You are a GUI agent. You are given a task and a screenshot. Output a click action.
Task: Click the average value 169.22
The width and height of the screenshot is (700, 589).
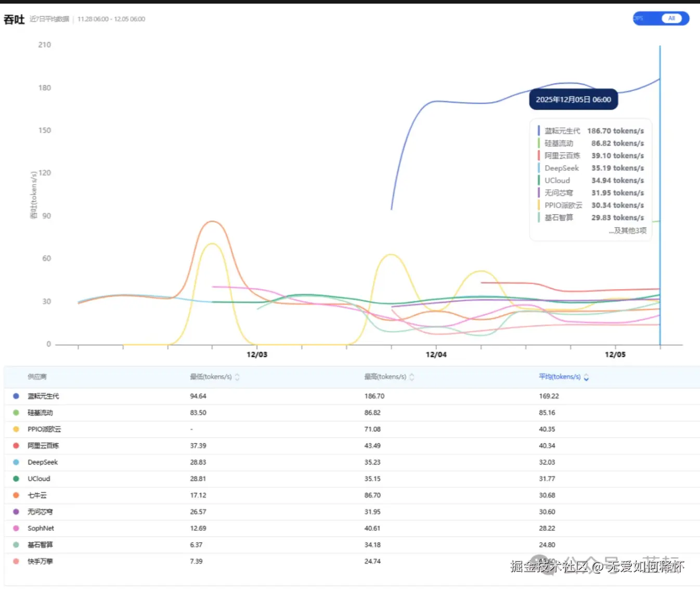coord(549,396)
